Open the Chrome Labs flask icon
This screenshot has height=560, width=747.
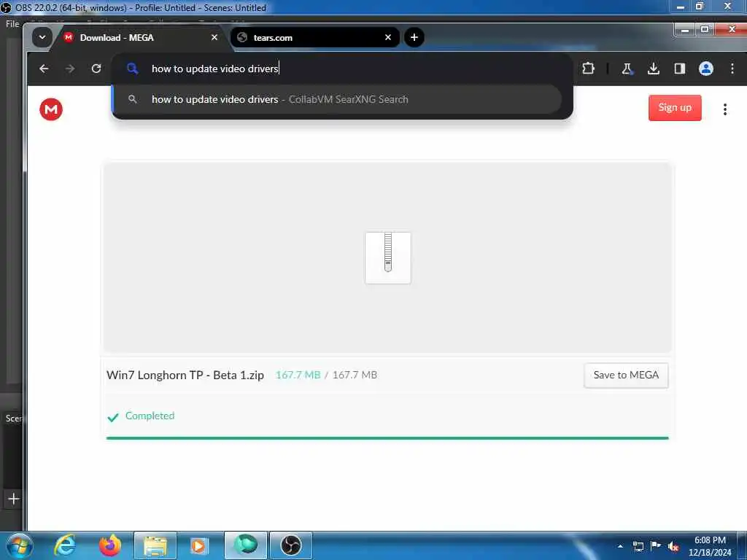click(627, 69)
